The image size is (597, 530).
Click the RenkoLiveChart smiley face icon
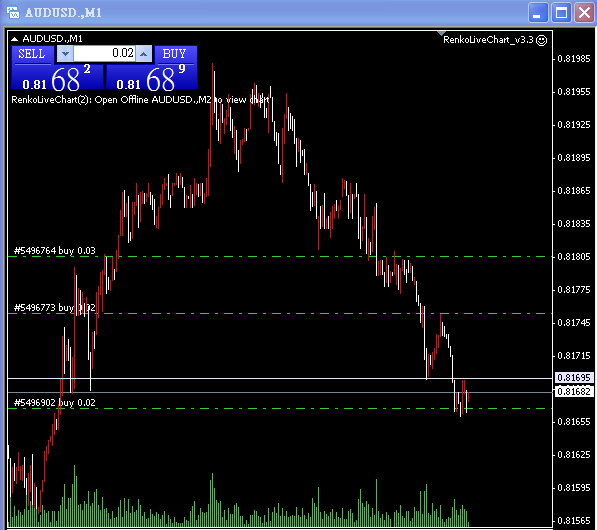[541, 40]
